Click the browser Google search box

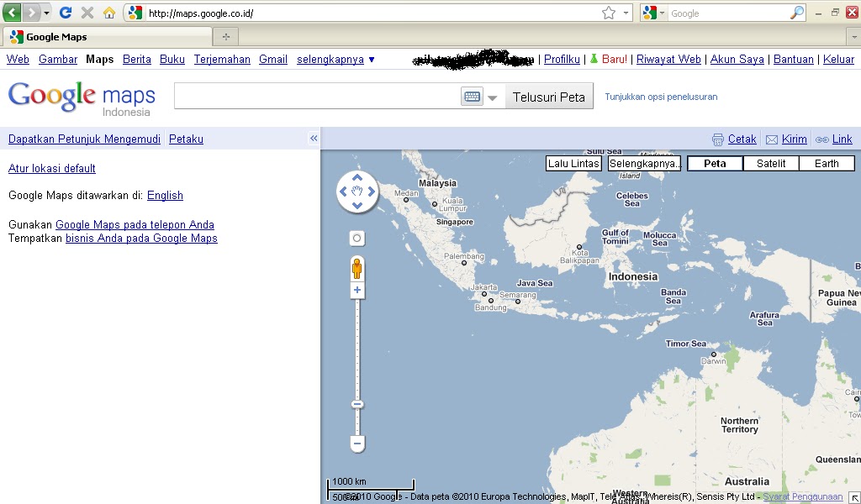(x=727, y=13)
